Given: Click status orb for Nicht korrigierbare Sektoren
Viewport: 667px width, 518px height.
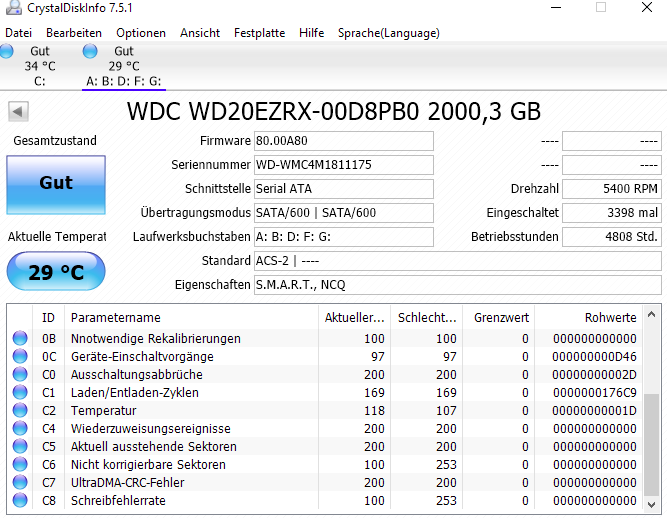Looking at the screenshot, I should pyautogui.click(x=20, y=464).
